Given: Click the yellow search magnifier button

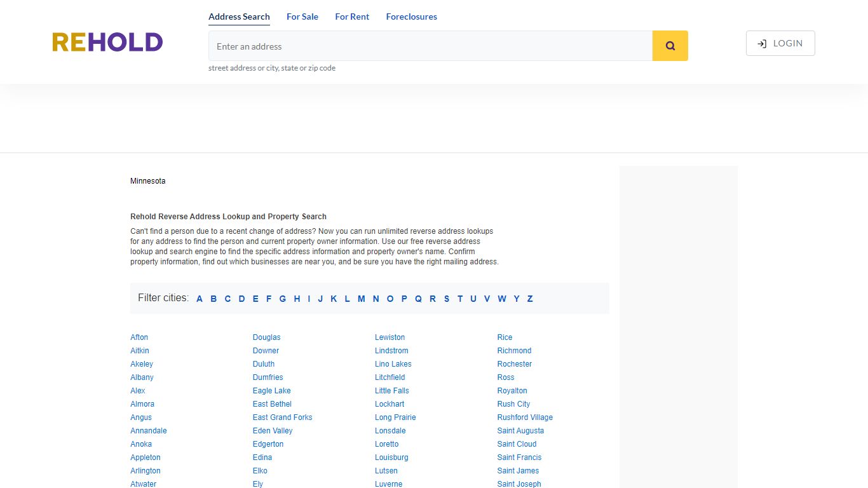Looking at the screenshot, I should pyautogui.click(x=670, y=46).
